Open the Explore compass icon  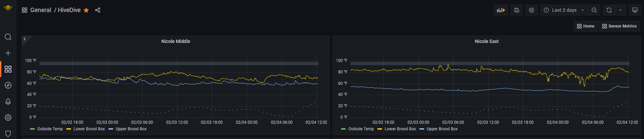click(8, 85)
